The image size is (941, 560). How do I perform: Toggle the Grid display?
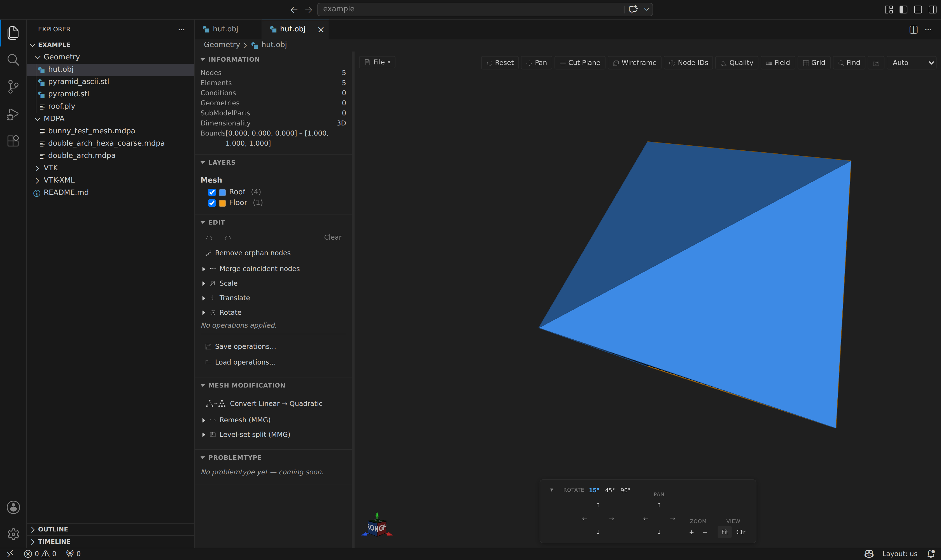(x=814, y=63)
